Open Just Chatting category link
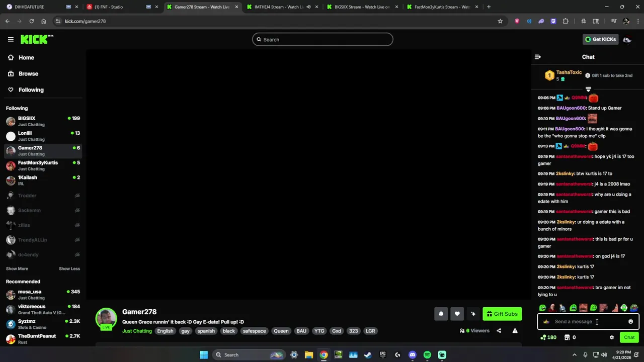The height and width of the screenshot is (362, 644). tap(137, 331)
